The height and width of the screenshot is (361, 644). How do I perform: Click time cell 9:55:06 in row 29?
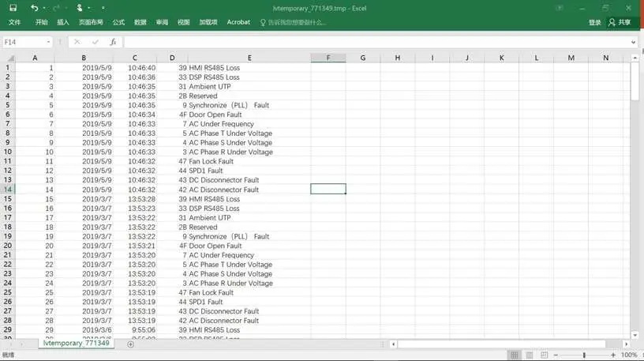144,330
